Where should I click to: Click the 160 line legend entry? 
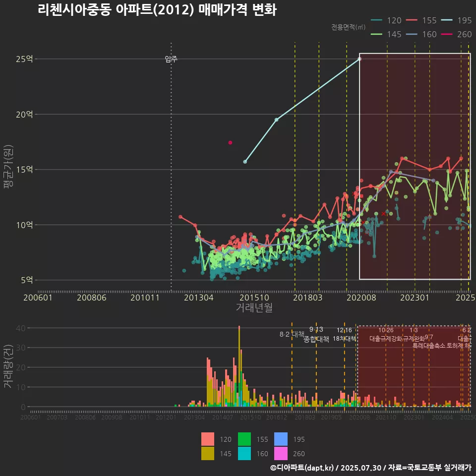tap(421, 34)
